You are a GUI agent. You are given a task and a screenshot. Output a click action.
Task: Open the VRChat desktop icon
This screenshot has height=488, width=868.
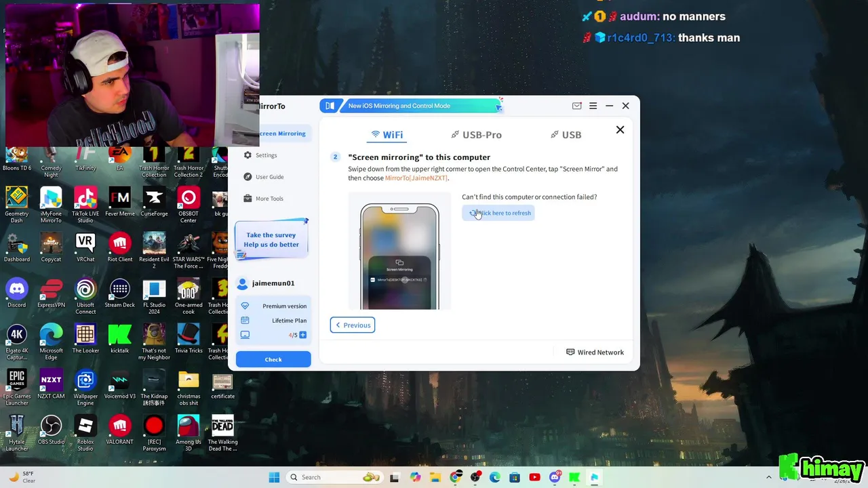[x=85, y=247]
